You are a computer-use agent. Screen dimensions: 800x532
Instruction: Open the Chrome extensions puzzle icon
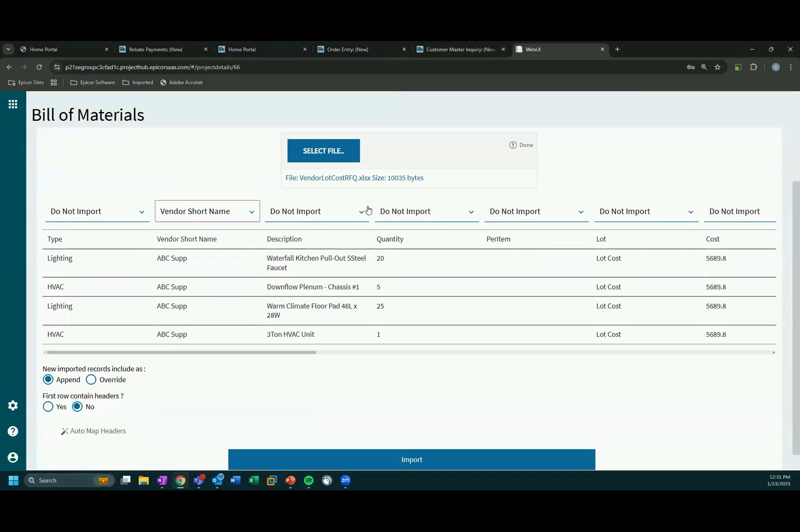click(753, 67)
